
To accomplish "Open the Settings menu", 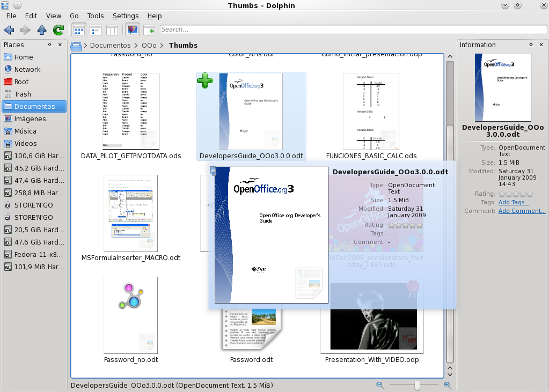I will click(x=126, y=16).
